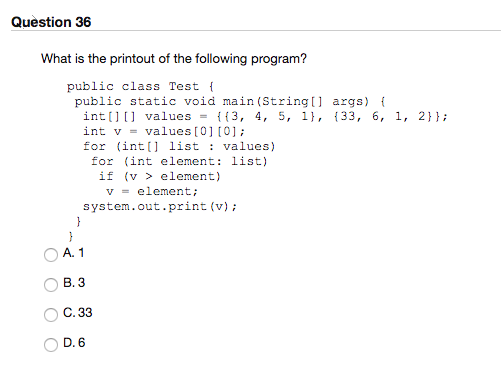Click the 'B. 3' answer label
Image resolution: width=501 pixels, height=380 pixels.
tap(74, 283)
